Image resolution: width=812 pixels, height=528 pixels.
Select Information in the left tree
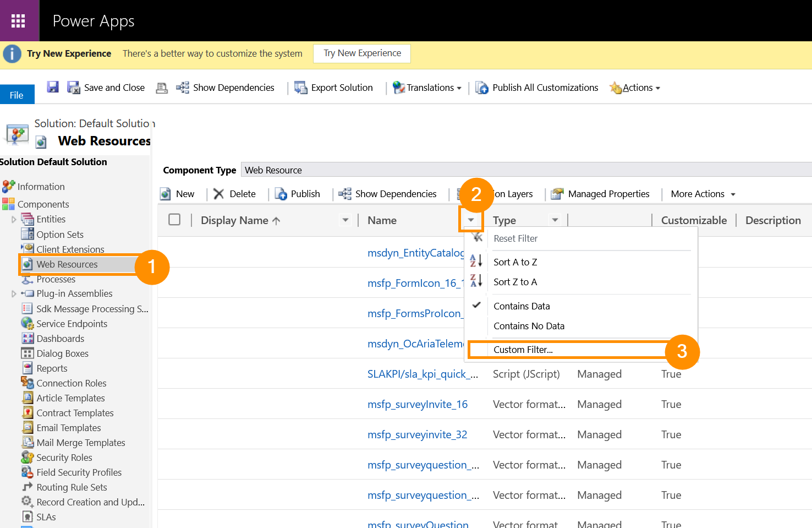click(41, 187)
